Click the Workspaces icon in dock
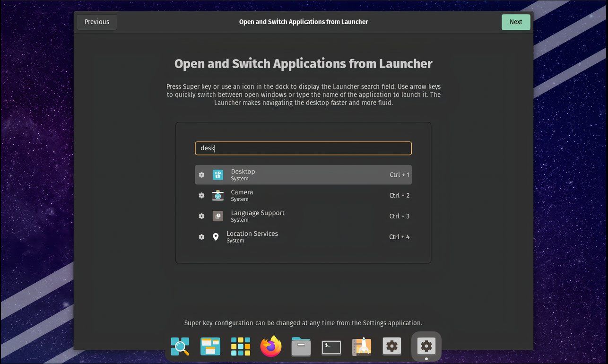This screenshot has height=364, width=608. click(x=210, y=347)
